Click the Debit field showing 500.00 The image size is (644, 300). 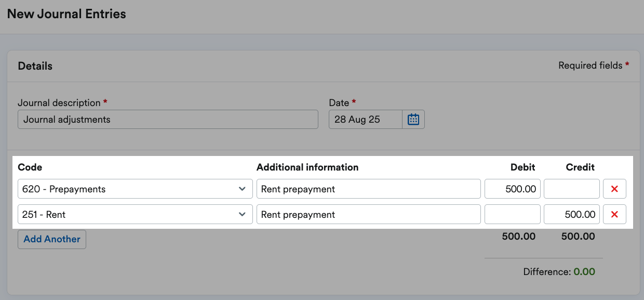click(x=513, y=189)
